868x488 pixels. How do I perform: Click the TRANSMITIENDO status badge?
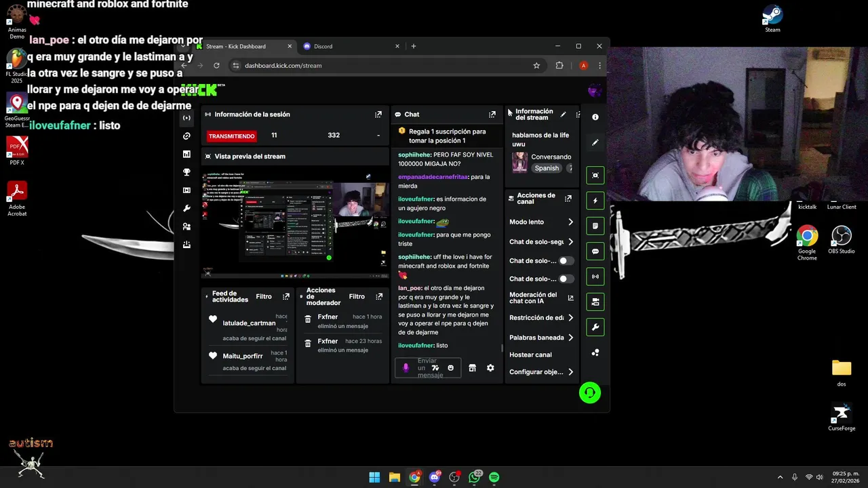232,136
